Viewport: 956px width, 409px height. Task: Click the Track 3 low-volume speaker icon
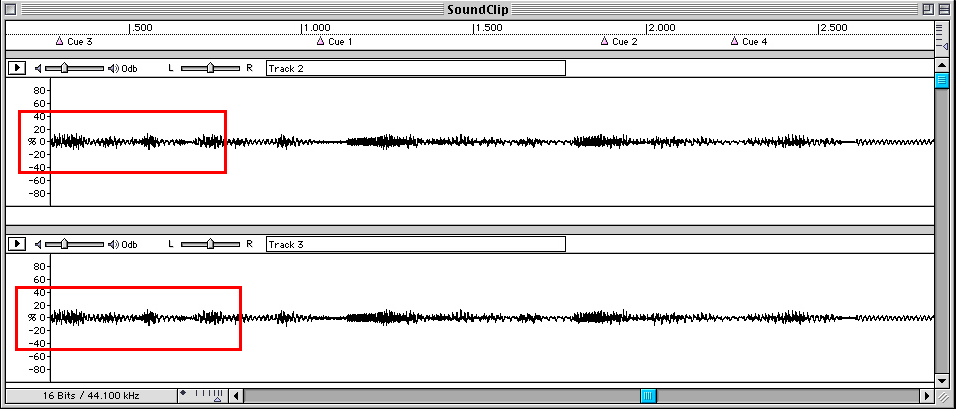(x=38, y=244)
